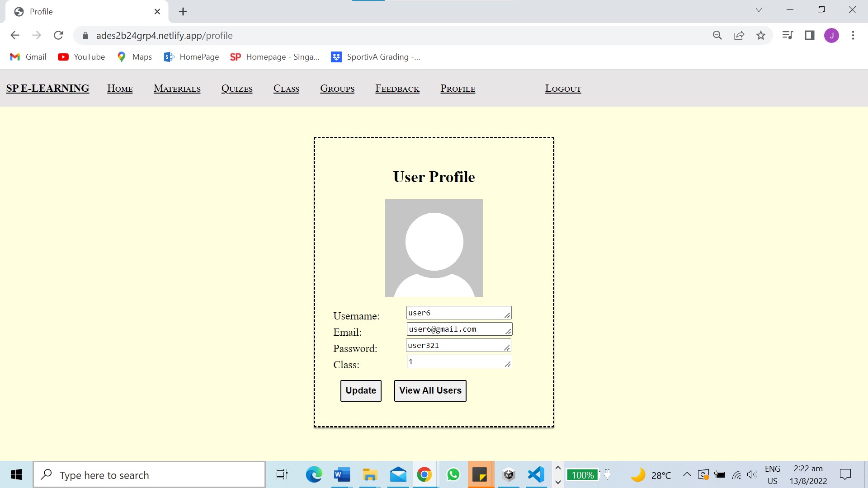Open the Materials nav menu item
Image resolution: width=868 pixels, height=488 pixels.
(x=177, y=89)
